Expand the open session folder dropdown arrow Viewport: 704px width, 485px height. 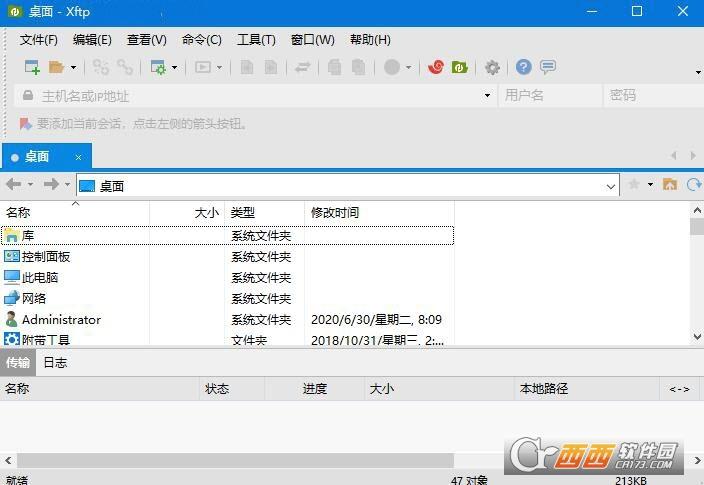(74, 67)
